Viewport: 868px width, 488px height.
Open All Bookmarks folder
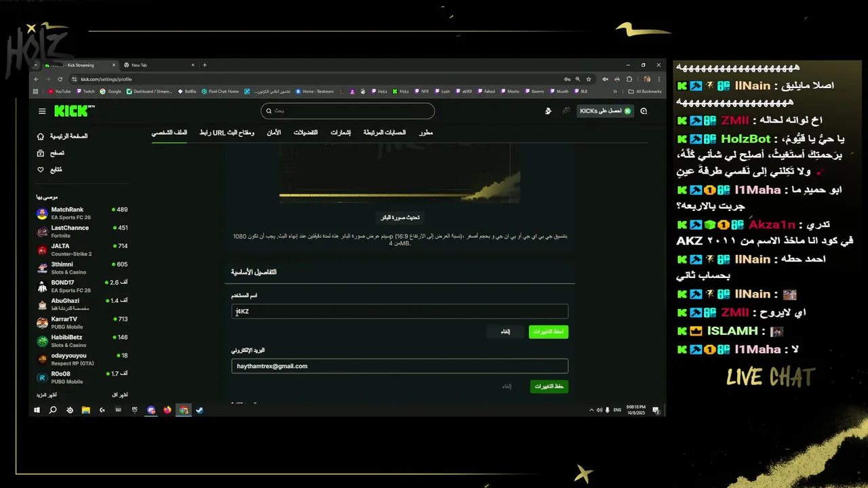pyautogui.click(x=645, y=91)
